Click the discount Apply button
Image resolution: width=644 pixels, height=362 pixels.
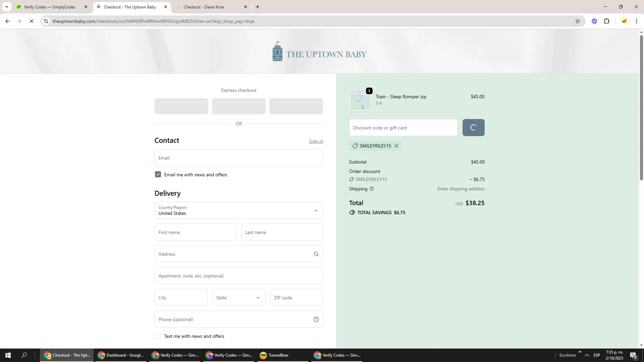(x=474, y=127)
